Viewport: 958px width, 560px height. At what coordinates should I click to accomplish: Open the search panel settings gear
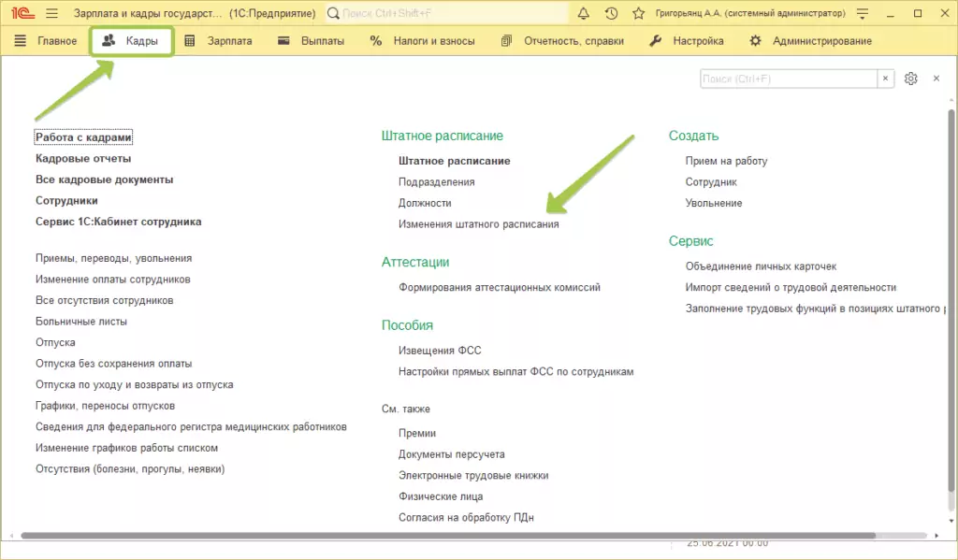pyautogui.click(x=911, y=79)
